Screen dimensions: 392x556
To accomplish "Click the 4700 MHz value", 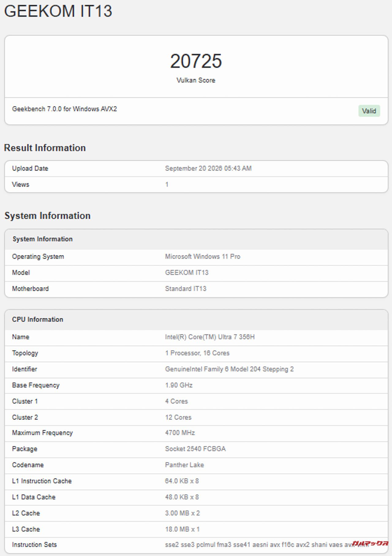I will click(x=180, y=433).
